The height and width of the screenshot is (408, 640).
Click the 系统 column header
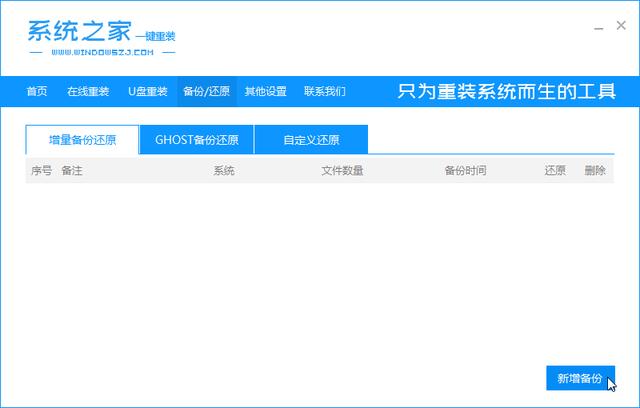pos(224,171)
